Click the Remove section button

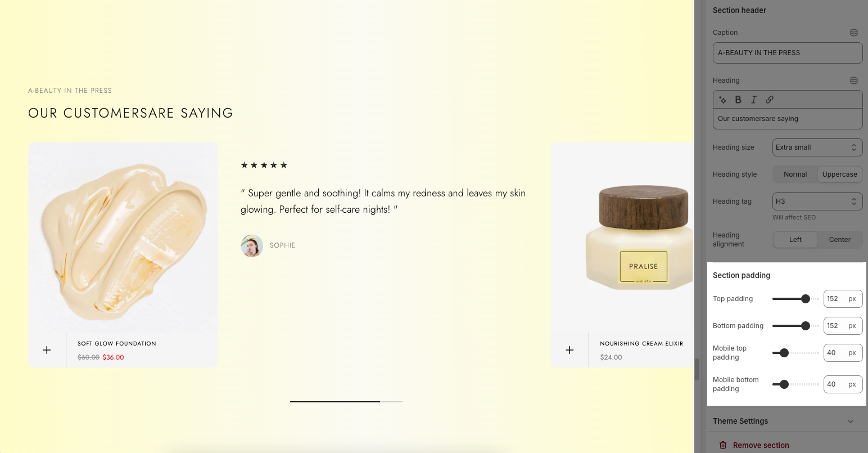point(754,445)
